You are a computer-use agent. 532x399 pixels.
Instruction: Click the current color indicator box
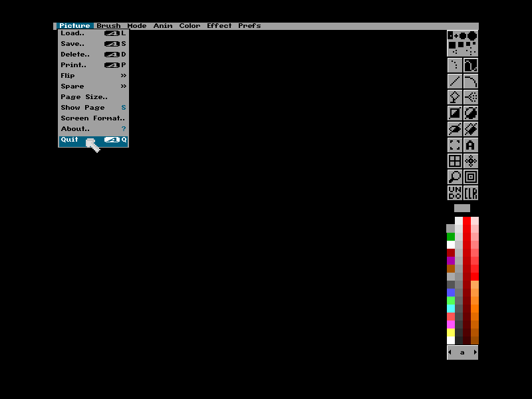click(462, 208)
